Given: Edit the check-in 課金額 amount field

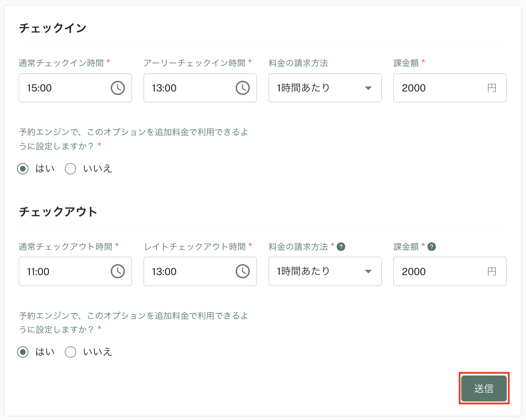Looking at the screenshot, I should point(450,88).
